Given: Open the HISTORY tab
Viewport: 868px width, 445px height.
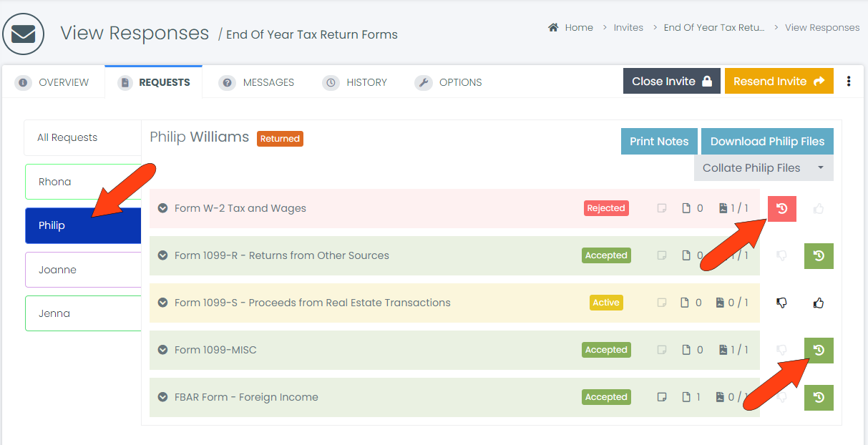Looking at the screenshot, I should [x=355, y=82].
